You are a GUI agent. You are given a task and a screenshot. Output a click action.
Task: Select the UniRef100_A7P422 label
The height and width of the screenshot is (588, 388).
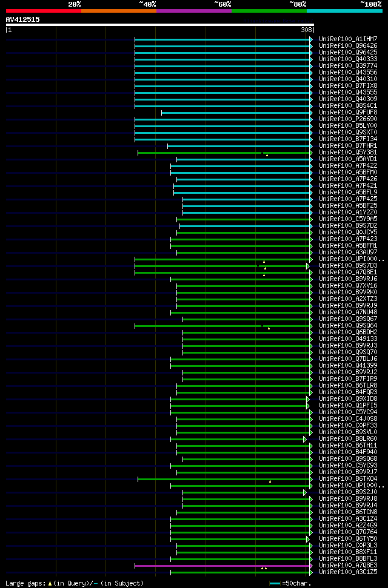point(348,166)
